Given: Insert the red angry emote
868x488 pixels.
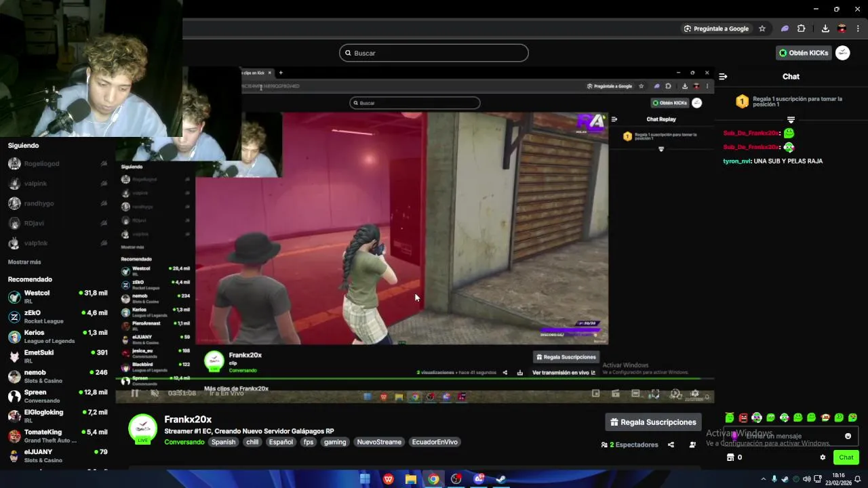Looking at the screenshot, I should coord(743,418).
